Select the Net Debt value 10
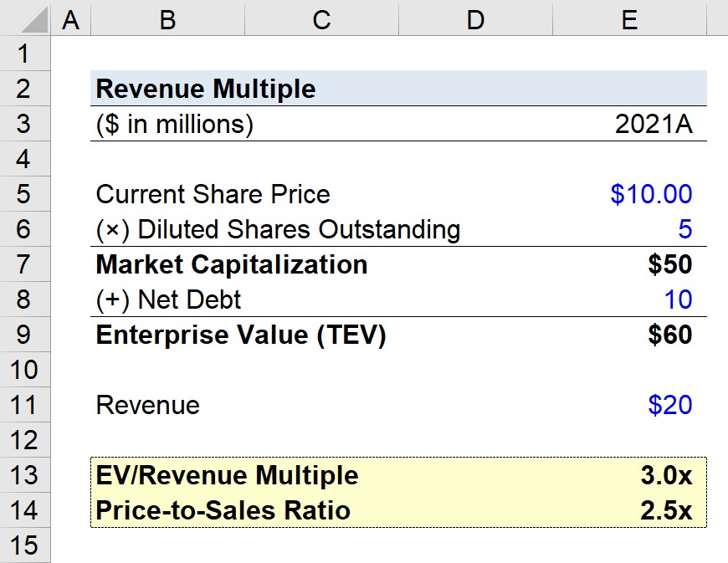Screen dimensions: 728x563 tap(629, 299)
